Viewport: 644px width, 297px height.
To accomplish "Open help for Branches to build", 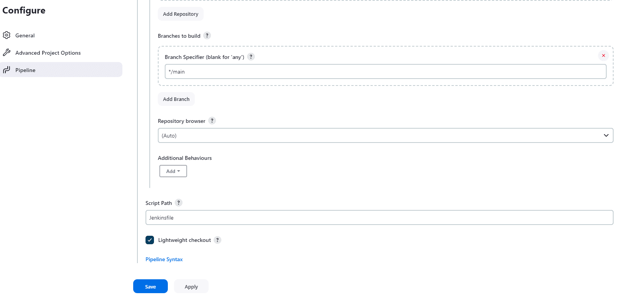I will 207,35.
